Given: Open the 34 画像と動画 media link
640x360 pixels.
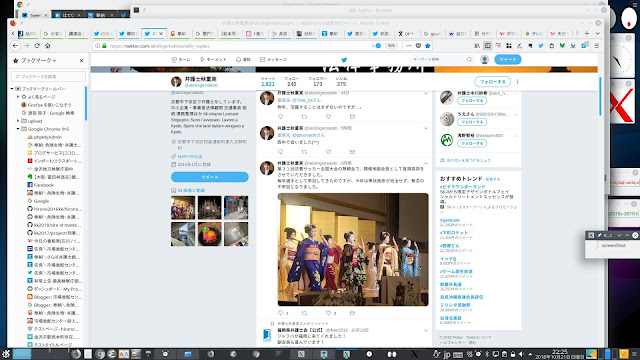Looking at the screenshot, I should 191,191.
